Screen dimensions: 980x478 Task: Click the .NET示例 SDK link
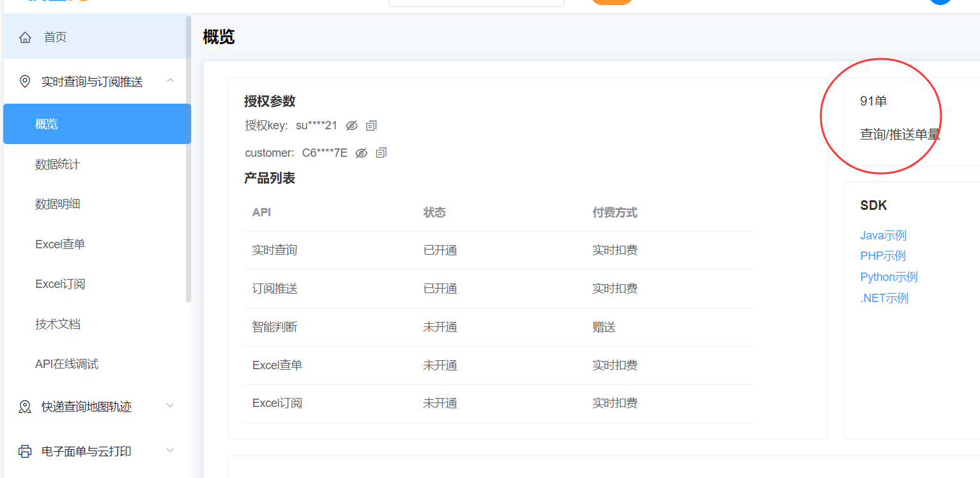pos(884,298)
